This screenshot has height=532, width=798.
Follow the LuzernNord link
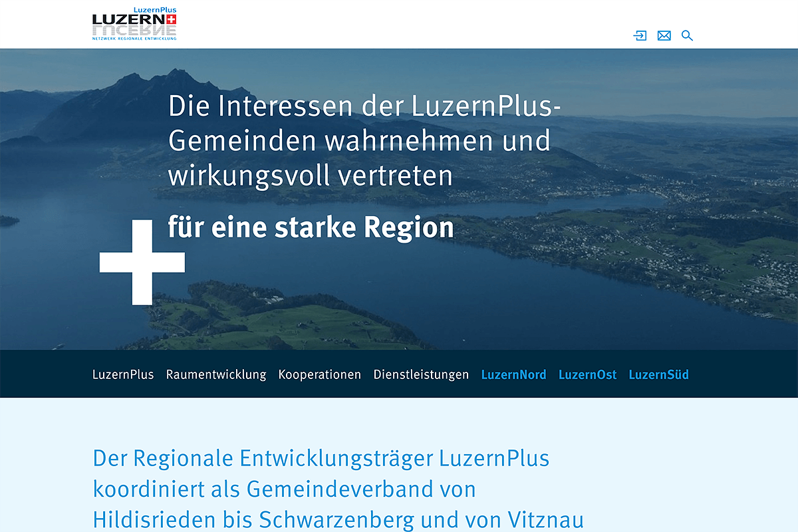click(x=513, y=374)
